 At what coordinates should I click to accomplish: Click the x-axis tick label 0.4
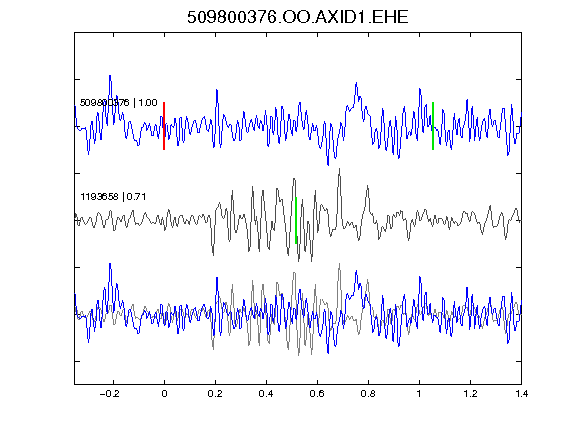(266, 394)
